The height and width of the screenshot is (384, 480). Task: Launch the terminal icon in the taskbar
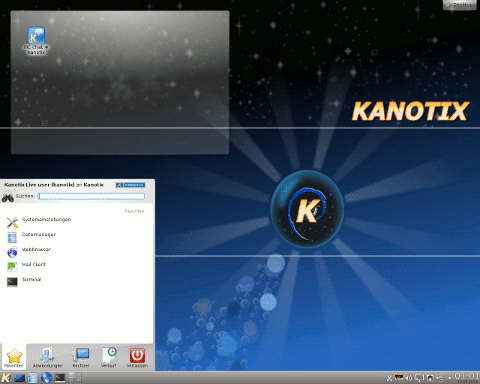coord(60,378)
